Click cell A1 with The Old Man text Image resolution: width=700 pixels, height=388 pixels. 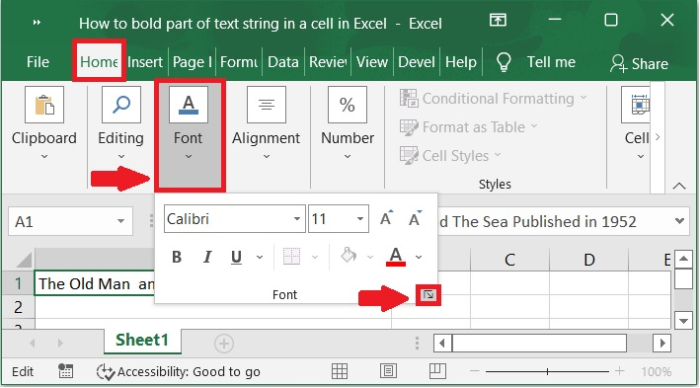[x=95, y=283]
